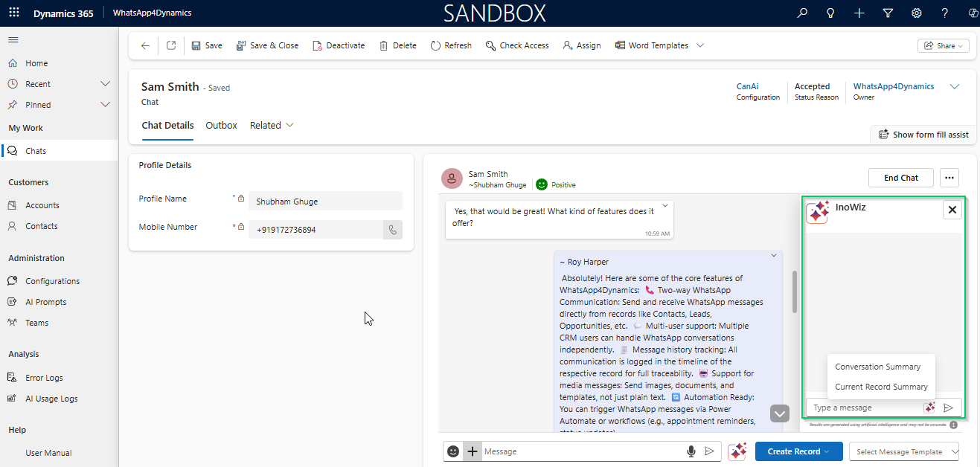Open the emoji picker in message bar

coord(452,451)
